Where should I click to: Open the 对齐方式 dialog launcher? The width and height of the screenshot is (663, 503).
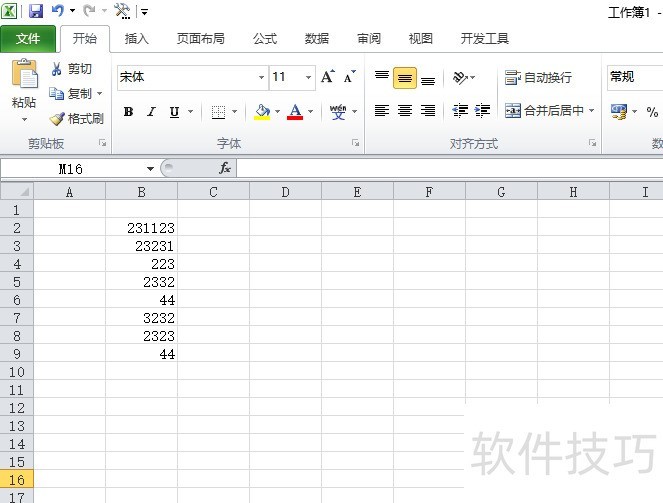(592, 143)
